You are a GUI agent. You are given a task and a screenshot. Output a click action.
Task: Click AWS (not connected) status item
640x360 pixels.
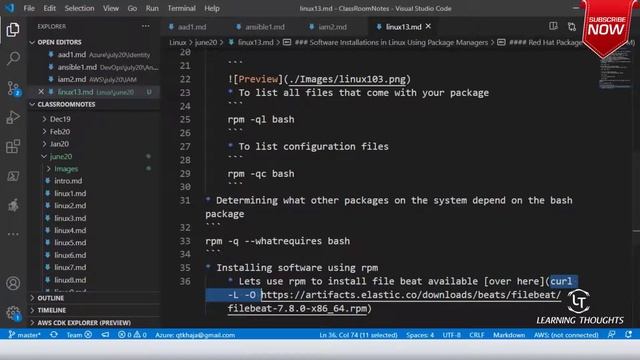566,335
